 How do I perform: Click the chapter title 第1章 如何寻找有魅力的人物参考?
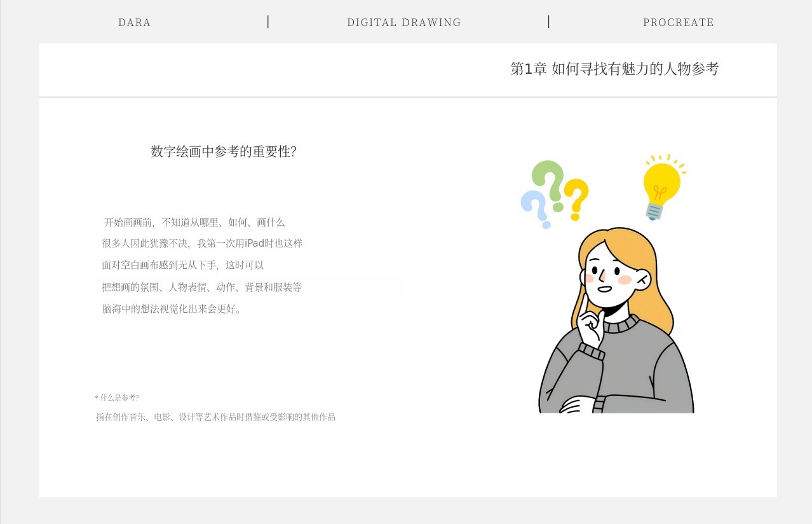point(614,69)
